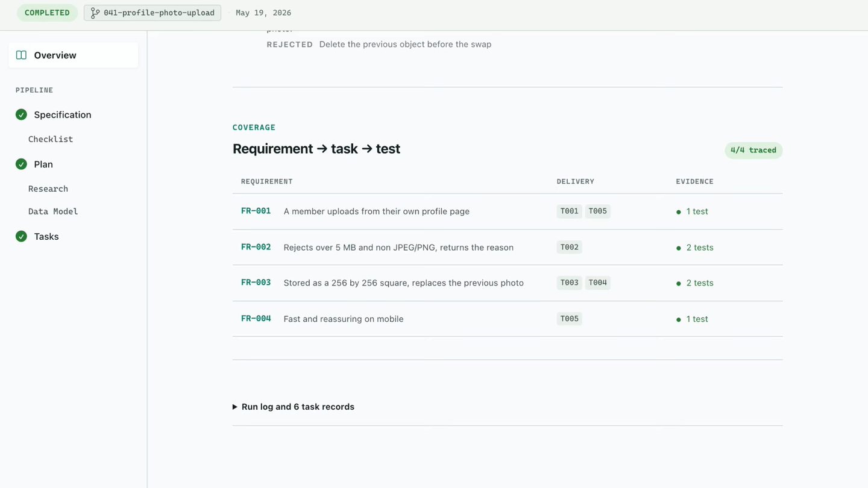
Task: Click task chip T004
Action: pyautogui.click(x=598, y=283)
